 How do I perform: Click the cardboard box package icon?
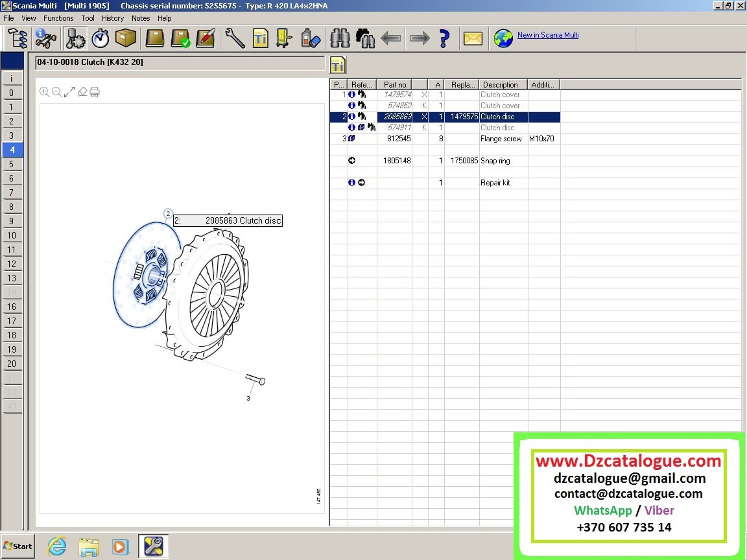click(125, 38)
